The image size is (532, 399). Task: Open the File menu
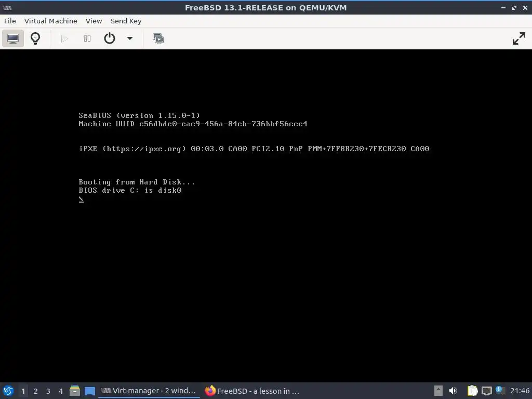coord(10,21)
